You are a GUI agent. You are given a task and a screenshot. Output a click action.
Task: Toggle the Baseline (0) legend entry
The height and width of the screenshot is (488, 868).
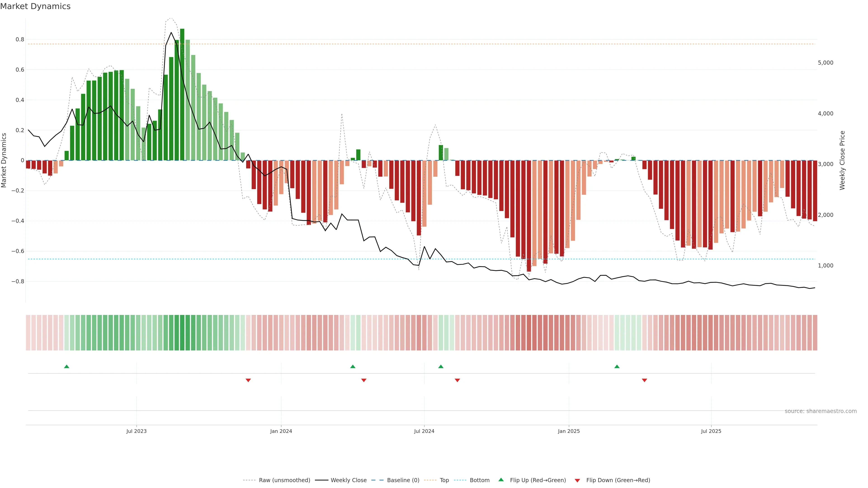(403, 480)
